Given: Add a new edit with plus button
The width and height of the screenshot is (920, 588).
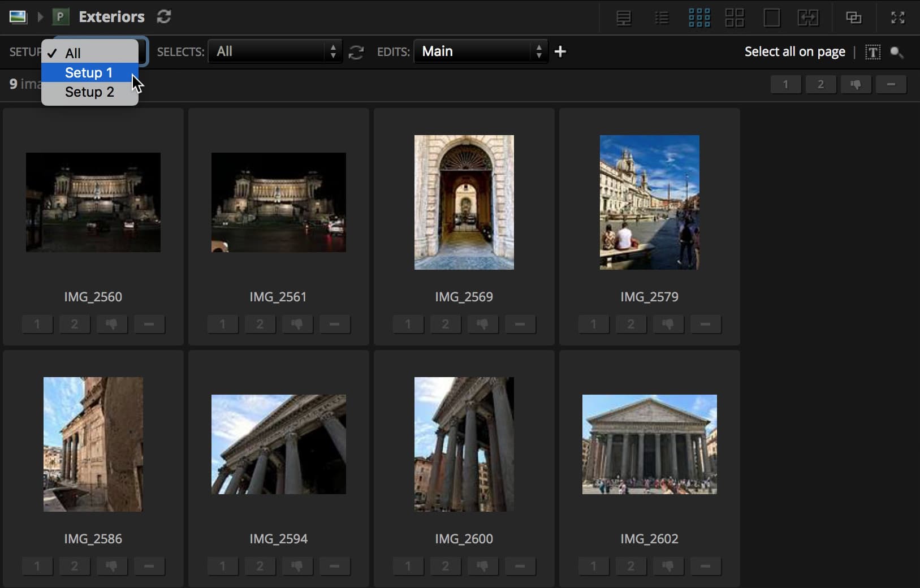Looking at the screenshot, I should 560,51.
